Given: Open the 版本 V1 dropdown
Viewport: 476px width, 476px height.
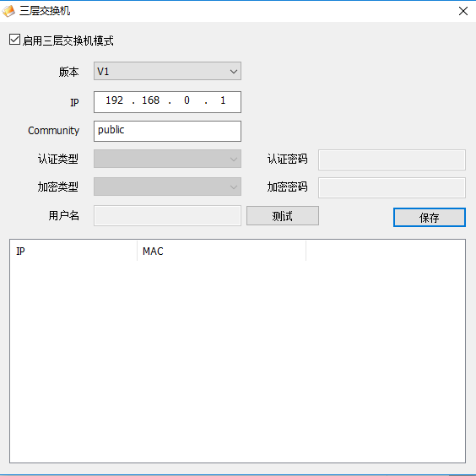Looking at the screenshot, I should (167, 71).
